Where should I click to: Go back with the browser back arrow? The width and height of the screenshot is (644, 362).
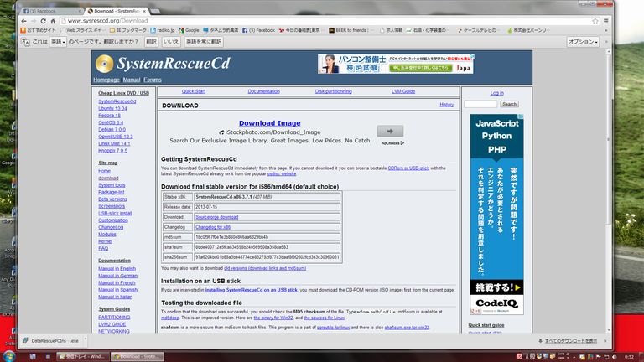[23, 21]
